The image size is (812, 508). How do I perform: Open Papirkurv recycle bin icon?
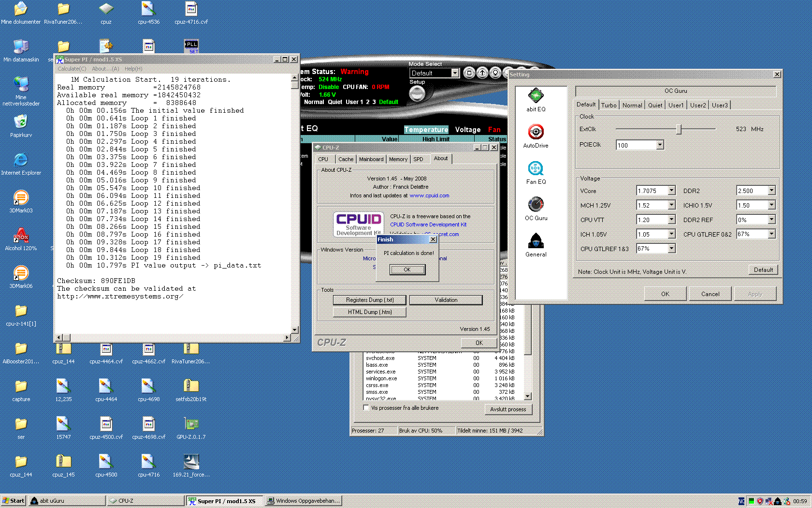[21, 126]
